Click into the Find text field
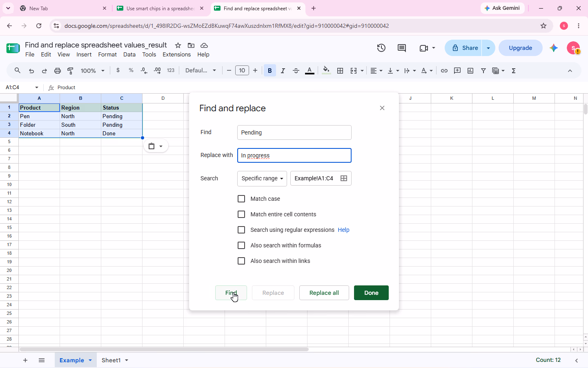The height and width of the screenshot is (368, 588). [294, 132]
